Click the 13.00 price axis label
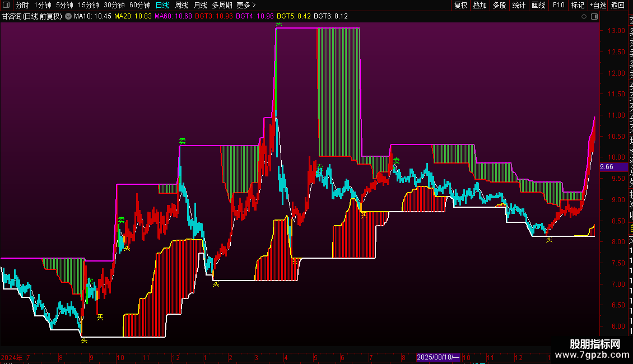 (x=616, y=31)
